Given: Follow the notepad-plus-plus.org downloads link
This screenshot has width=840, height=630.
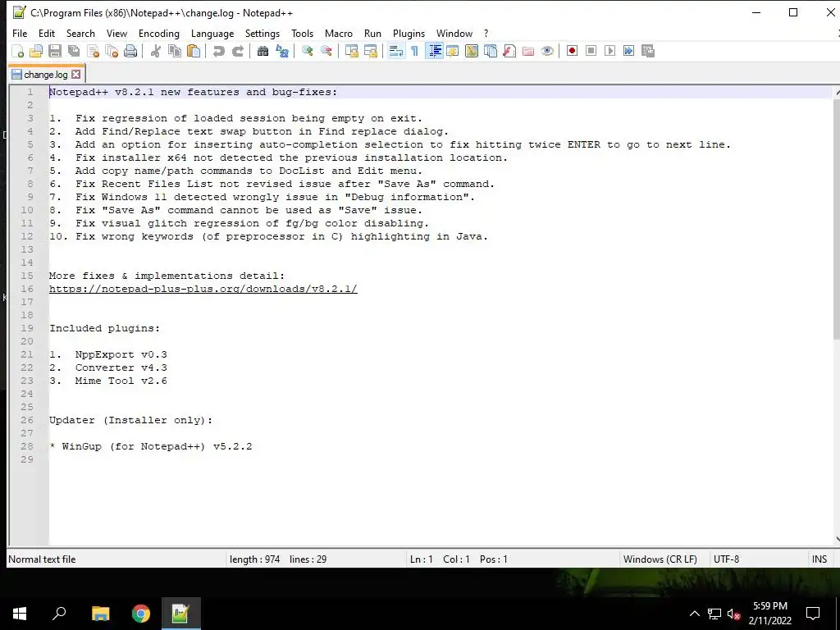Looking at the screenshot, I should point(203,289).
